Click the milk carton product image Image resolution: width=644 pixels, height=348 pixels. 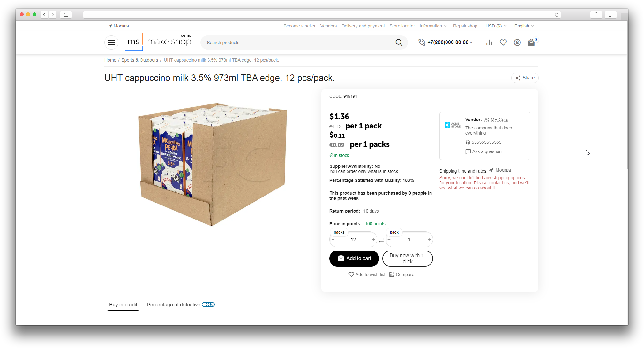[212, 164]
